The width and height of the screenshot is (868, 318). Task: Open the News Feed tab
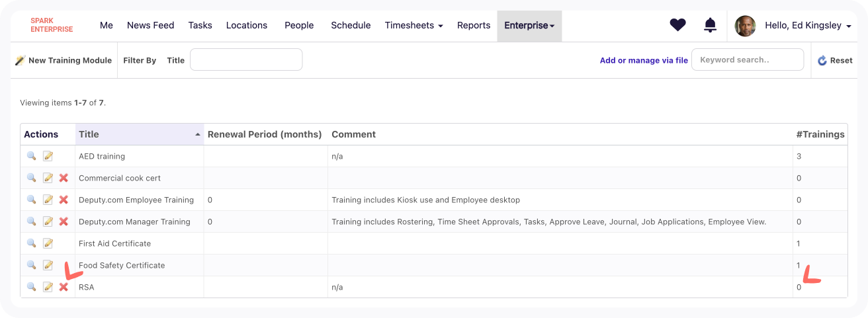[151, 25]
